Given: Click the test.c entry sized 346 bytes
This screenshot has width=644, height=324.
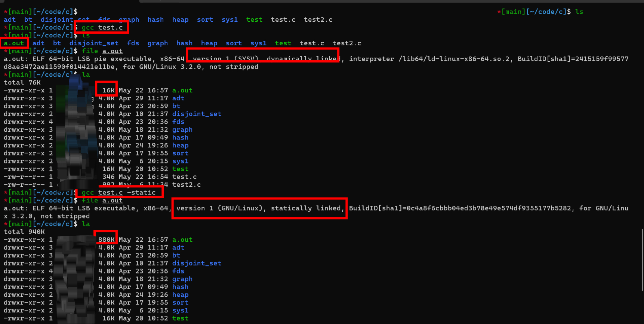Looking at the screenshot, I should 184,177.
